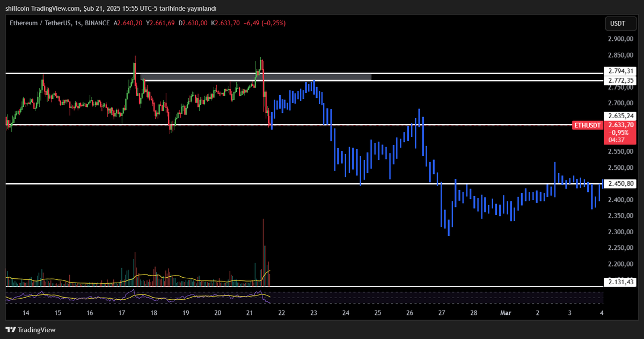Click the D2.630,00 low value in header
The height and width of the screenshot is (339, 644).
coord(194,23)
